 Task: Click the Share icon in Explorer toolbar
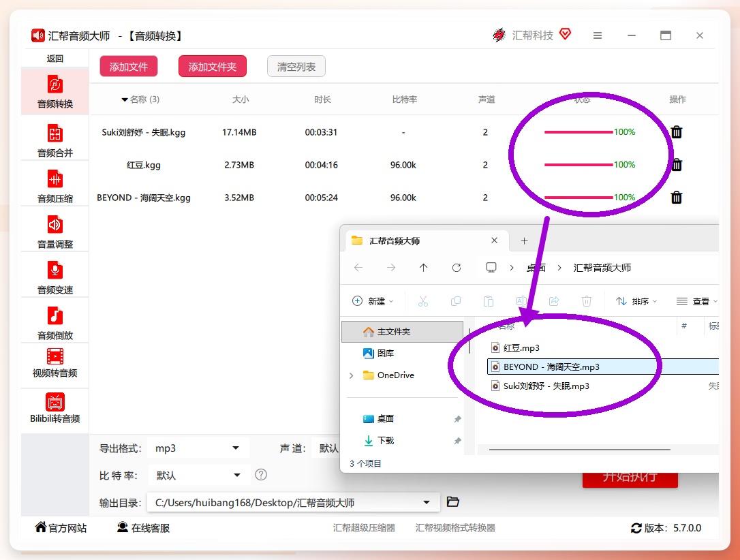point(554,301)
